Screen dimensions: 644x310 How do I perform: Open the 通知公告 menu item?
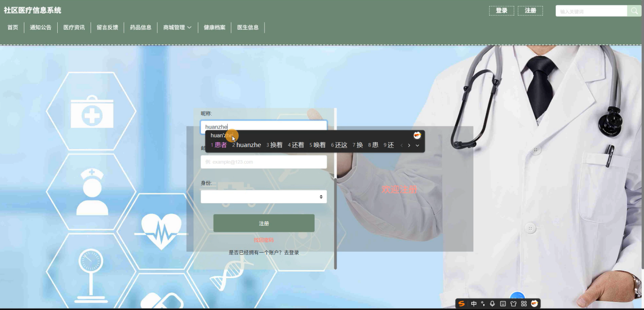click(x=41, y=28)
